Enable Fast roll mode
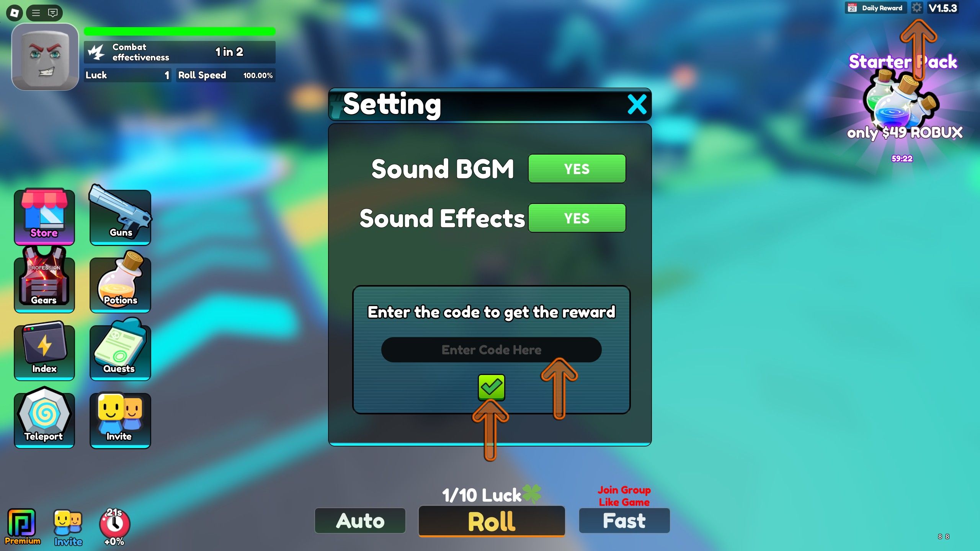This screenshot has width=980, height=551. [x=623, y=521]
